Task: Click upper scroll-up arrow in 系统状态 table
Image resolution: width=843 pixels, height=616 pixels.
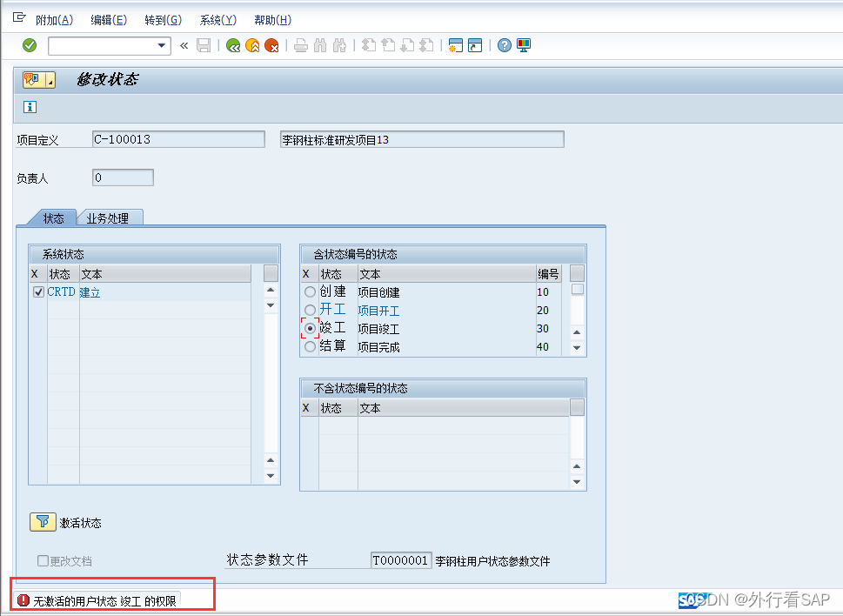Action: point(271,291)
